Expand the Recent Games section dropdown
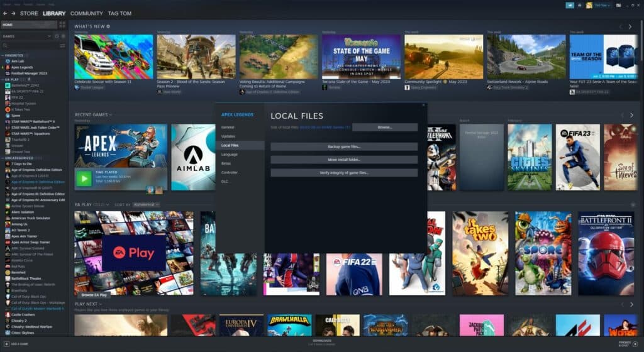 pos(111,115)
